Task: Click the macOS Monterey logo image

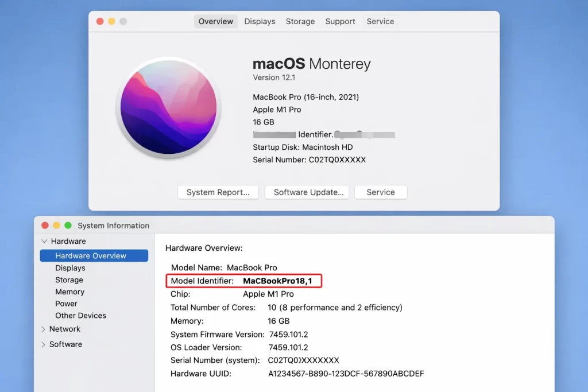Action: coord(168,107)
